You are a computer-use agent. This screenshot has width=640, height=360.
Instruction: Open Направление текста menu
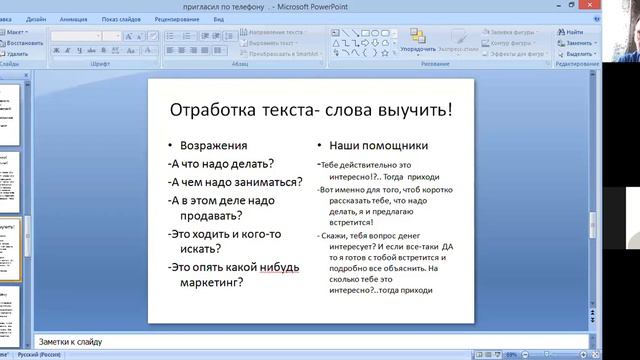[273, 32]
